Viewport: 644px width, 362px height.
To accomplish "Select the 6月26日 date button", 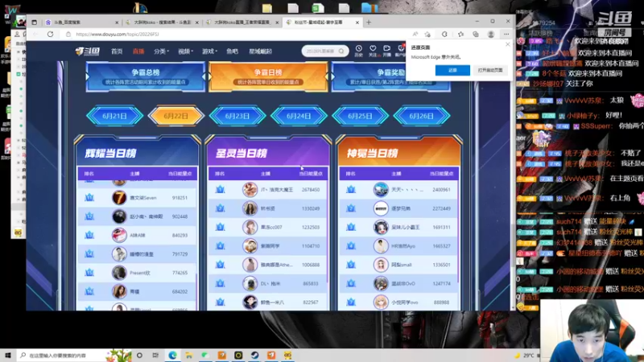I will pyautogui.click(x=421, y=116).
